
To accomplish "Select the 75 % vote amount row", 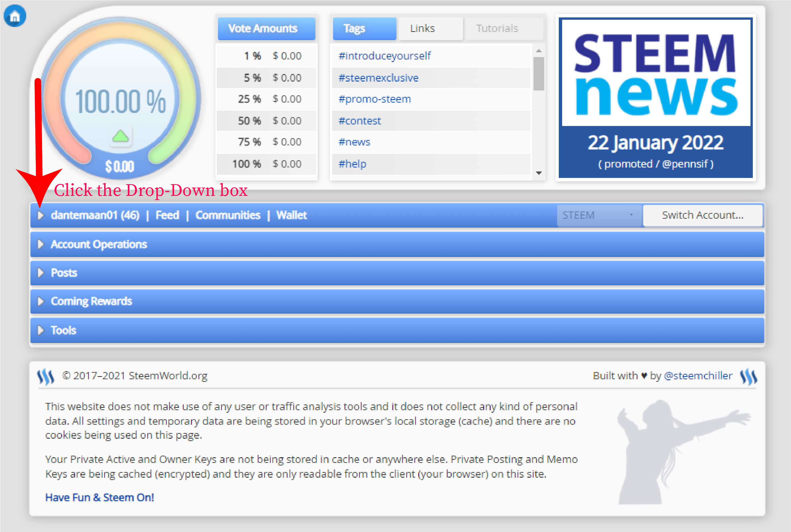I will point(266,142).
